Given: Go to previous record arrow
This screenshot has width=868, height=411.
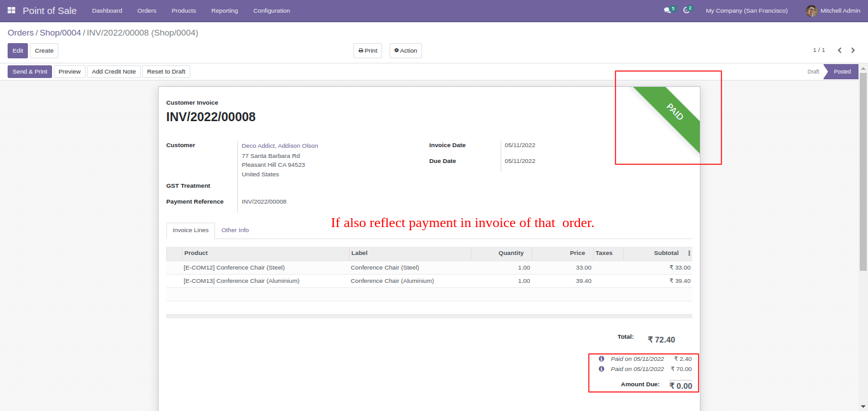Looking at the screenshot, I should click(839, 51).
